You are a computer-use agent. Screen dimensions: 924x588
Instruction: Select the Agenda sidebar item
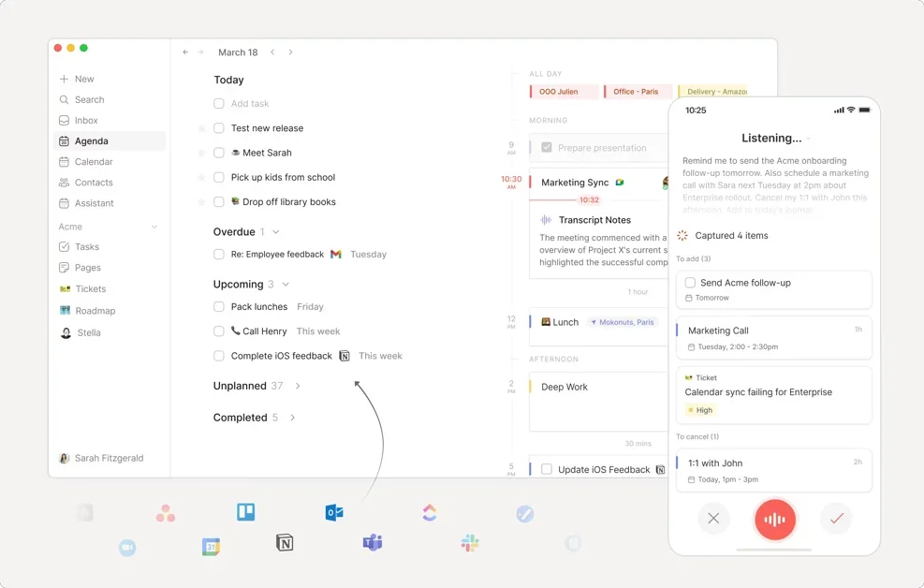tap(110, 140)
